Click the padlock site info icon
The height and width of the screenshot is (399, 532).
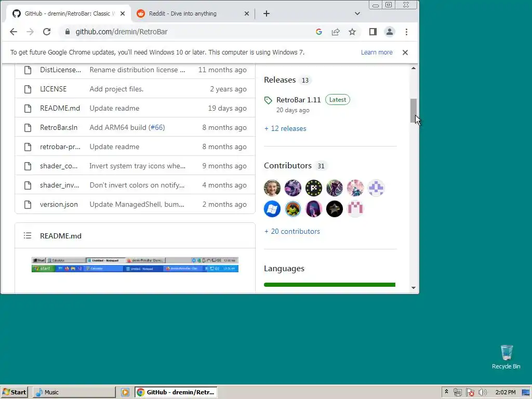(x=68, y=32)
